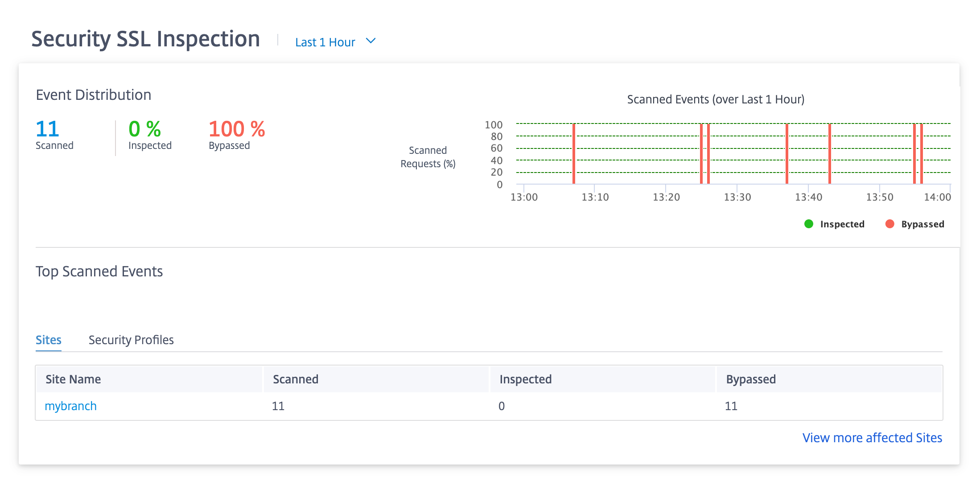This screenshot has height=477, width=980.
Task: Click the Scanned cell value 11 for mybranch
Action: click(278, 406)
